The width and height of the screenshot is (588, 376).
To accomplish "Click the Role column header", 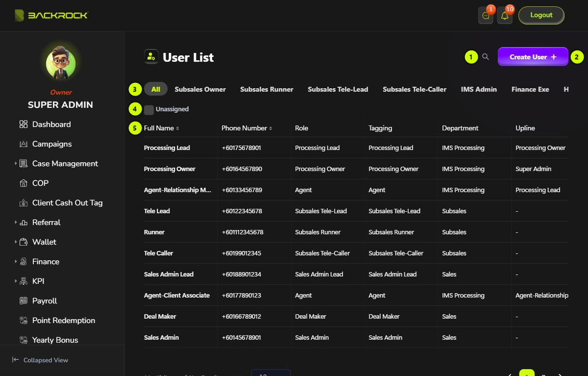I will tap(301, 128).
